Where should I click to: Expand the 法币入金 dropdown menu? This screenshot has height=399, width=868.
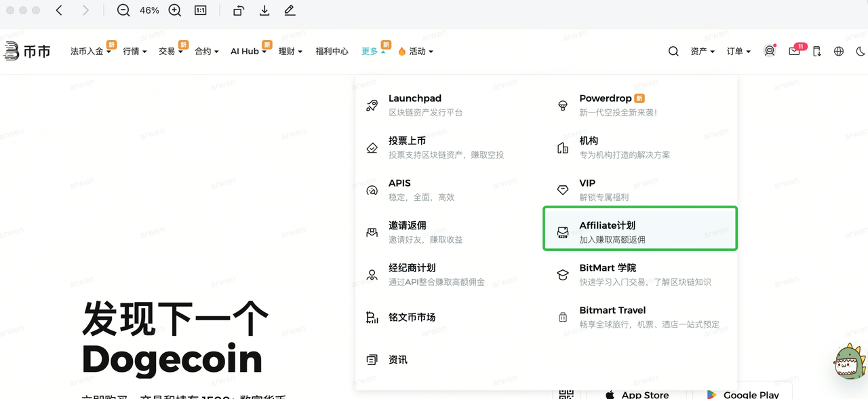tap(90, 51)
